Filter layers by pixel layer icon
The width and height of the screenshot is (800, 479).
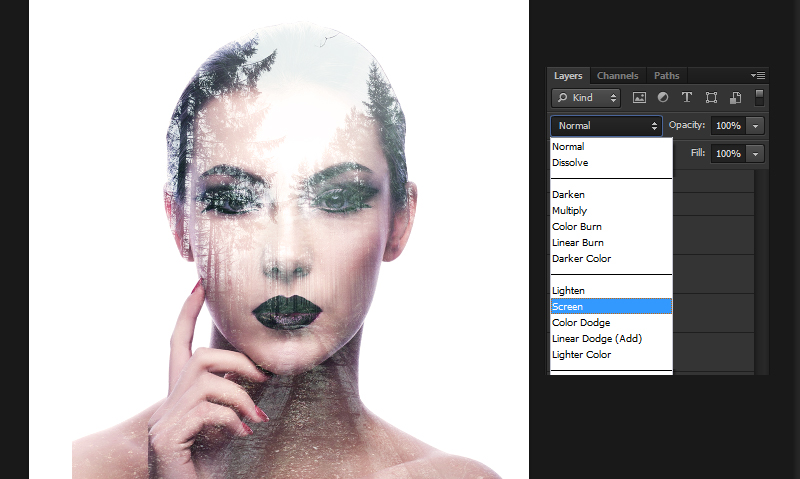tap(639, 98)
